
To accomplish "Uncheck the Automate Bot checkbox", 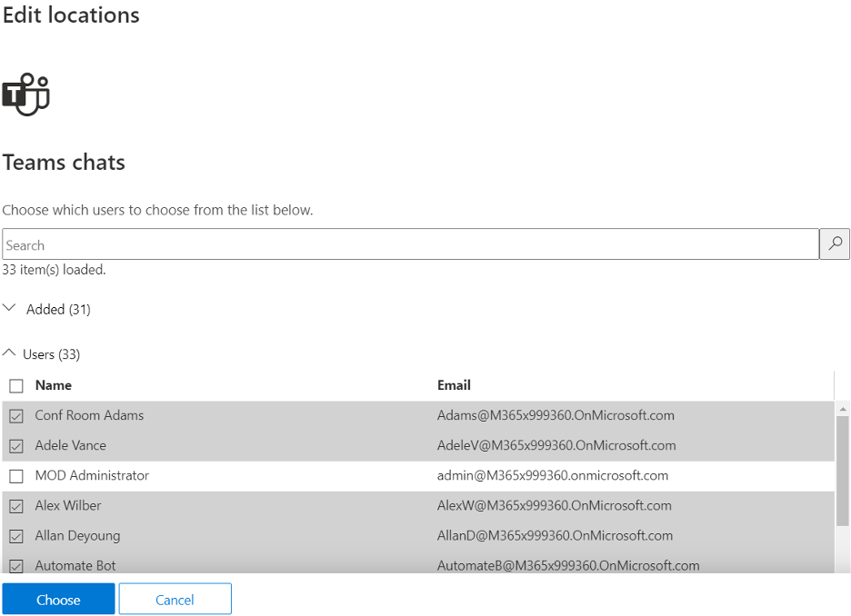I will [x=16, y=565].
